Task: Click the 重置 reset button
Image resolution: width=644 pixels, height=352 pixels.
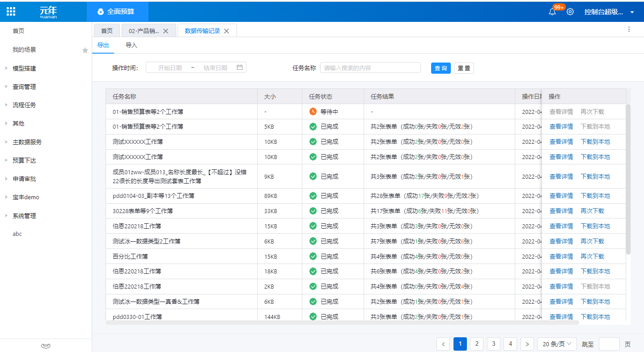Action: tap(464, 68)
